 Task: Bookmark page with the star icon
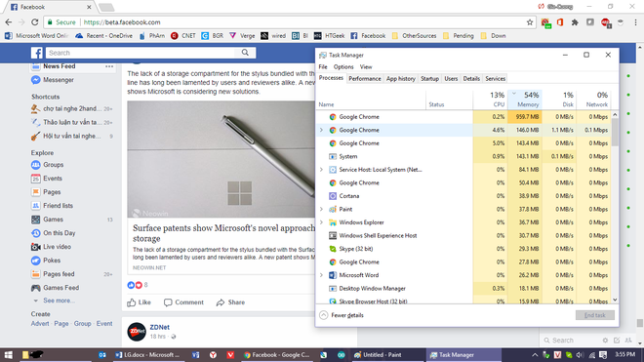(x=530, y=22)
